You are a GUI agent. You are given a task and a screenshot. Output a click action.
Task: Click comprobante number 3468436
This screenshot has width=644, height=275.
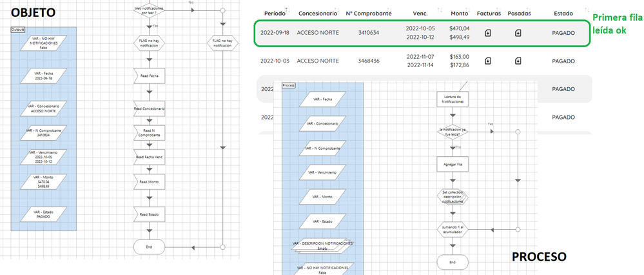tap(368, 61)
